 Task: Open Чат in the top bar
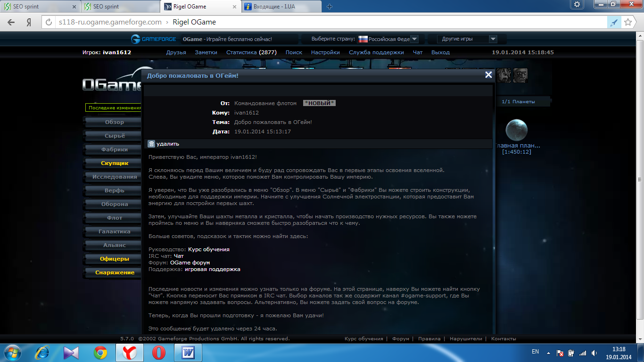pyautogui.click(x=418, y=52)
